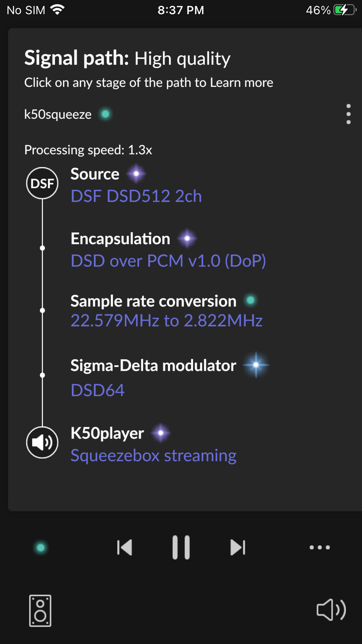Open the DSF DSD512 2ch source details
This screenshot has height=644, width=362.
[136, 196]
